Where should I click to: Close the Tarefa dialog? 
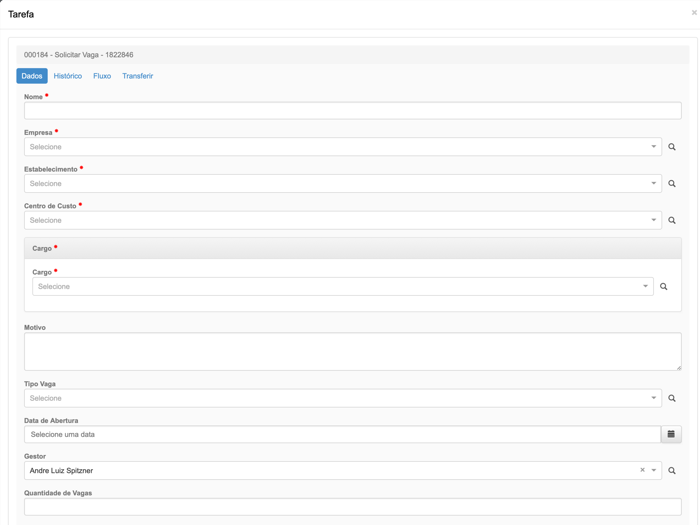694,13
